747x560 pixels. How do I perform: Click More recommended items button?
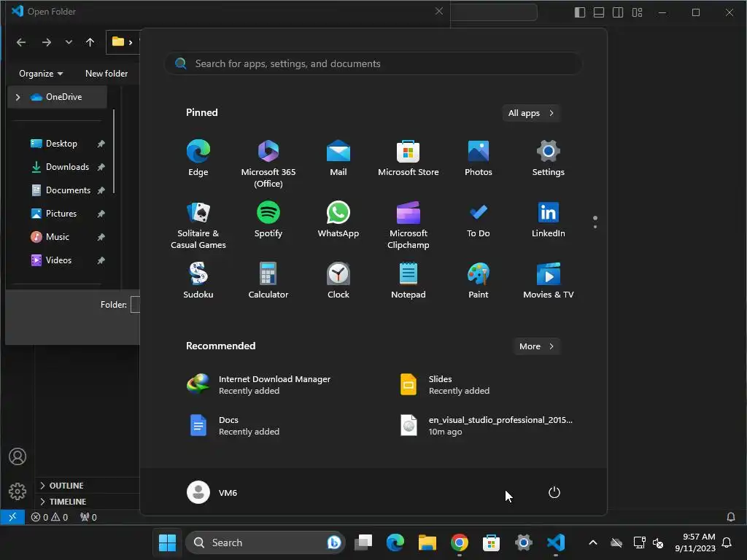[536, 346]
